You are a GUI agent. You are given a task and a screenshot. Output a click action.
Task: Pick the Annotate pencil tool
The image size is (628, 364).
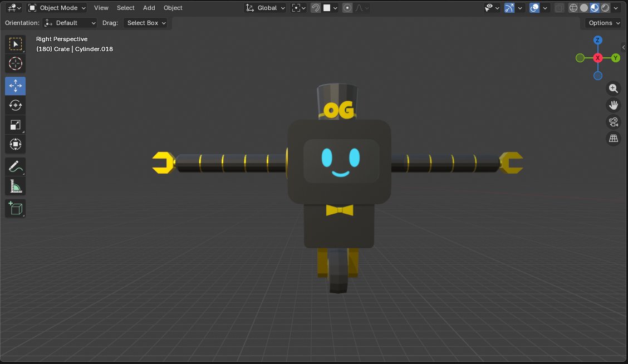(16, 166)
